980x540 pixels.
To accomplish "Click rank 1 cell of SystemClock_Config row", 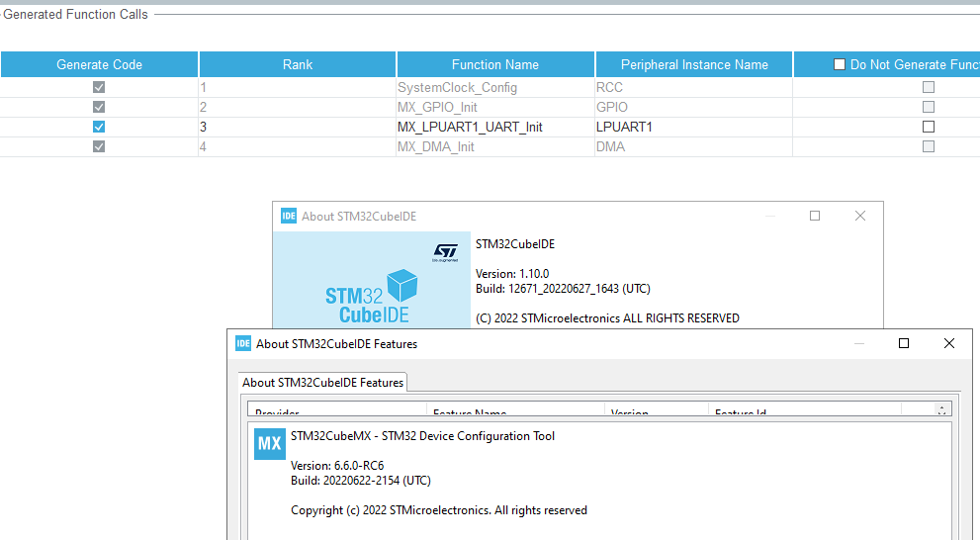I will [298, 87].
